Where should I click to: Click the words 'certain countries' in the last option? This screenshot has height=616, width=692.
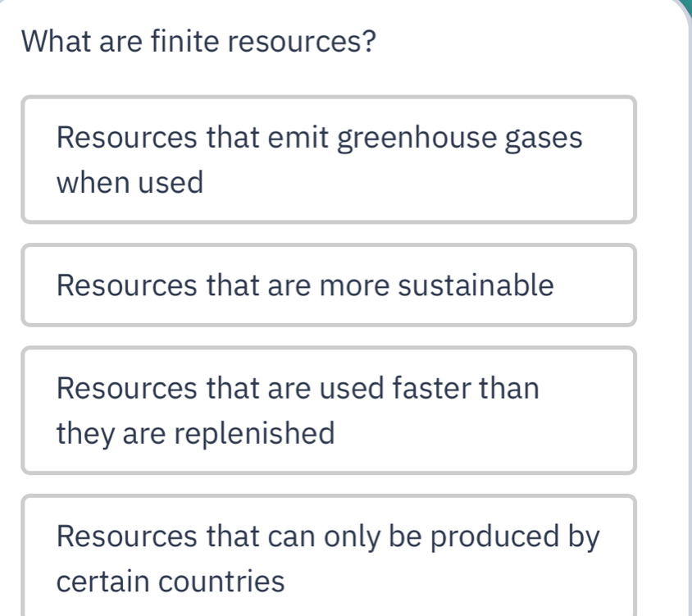click(171, 582)
